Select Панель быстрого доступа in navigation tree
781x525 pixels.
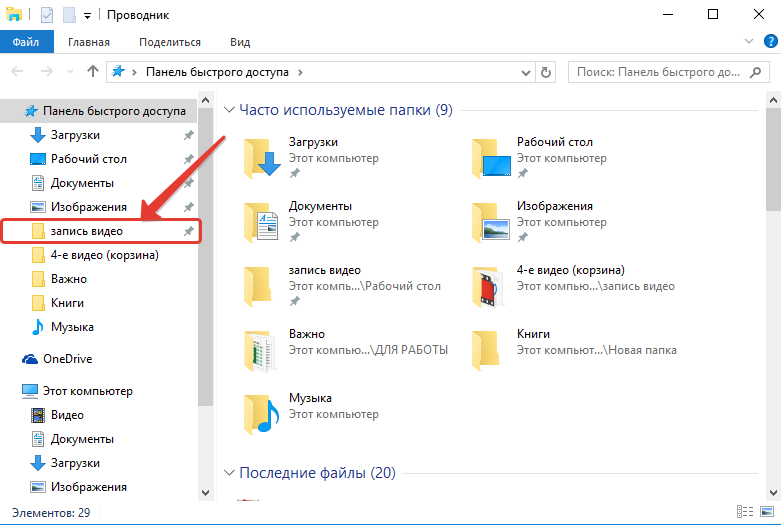point(100,111)
